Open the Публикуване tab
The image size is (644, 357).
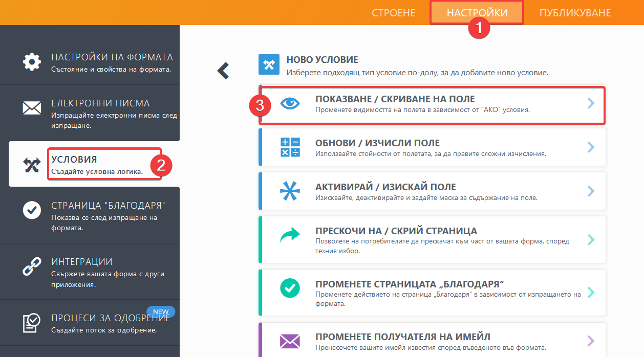click(x=575, y=13)
